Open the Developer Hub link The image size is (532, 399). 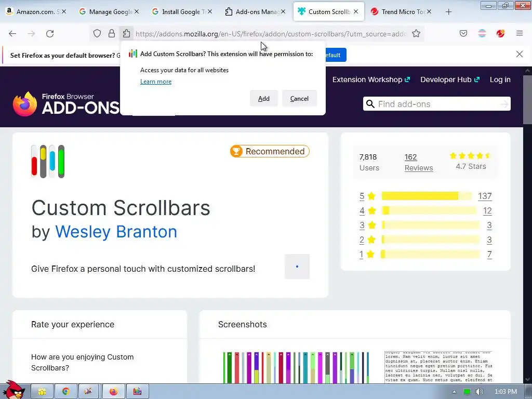(x=450, y=79)
